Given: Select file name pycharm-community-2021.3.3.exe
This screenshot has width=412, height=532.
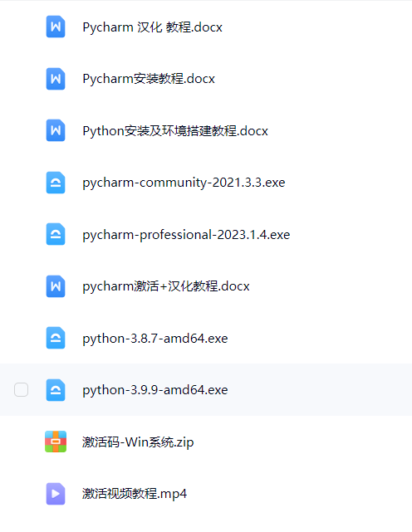Looking at the screenshot, I should 184,183.
